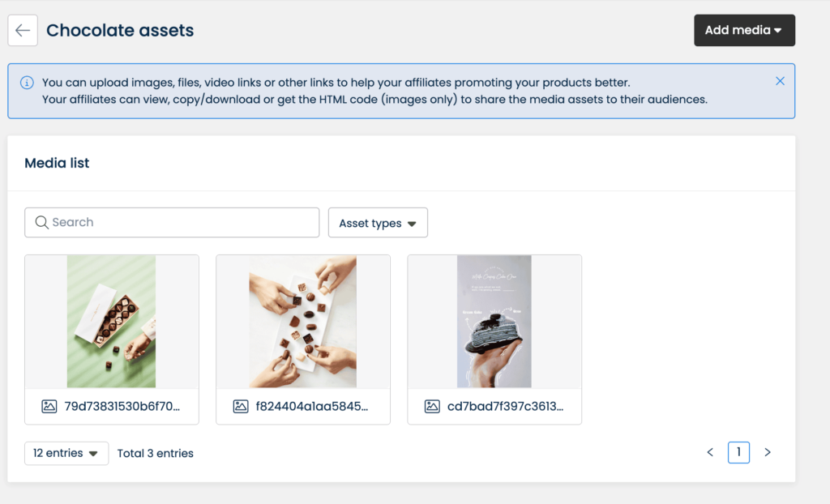Click the magnifier icon in search box

[41, 223]
